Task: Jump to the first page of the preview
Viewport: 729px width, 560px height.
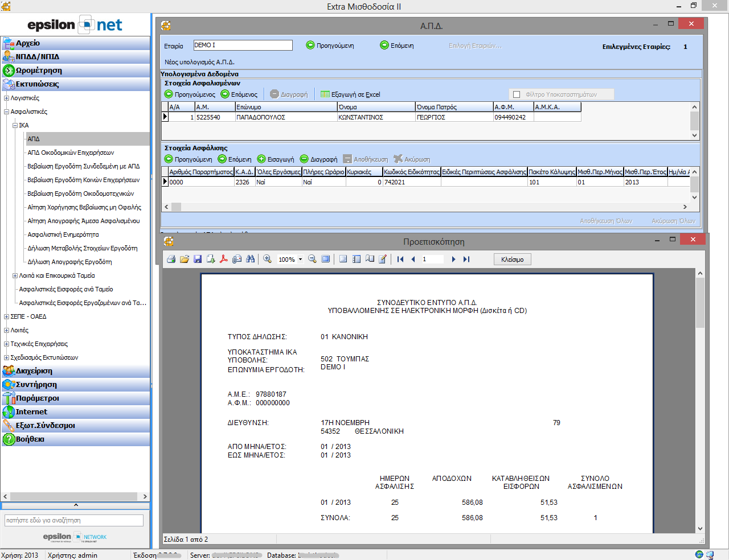Action: (400, 260)
